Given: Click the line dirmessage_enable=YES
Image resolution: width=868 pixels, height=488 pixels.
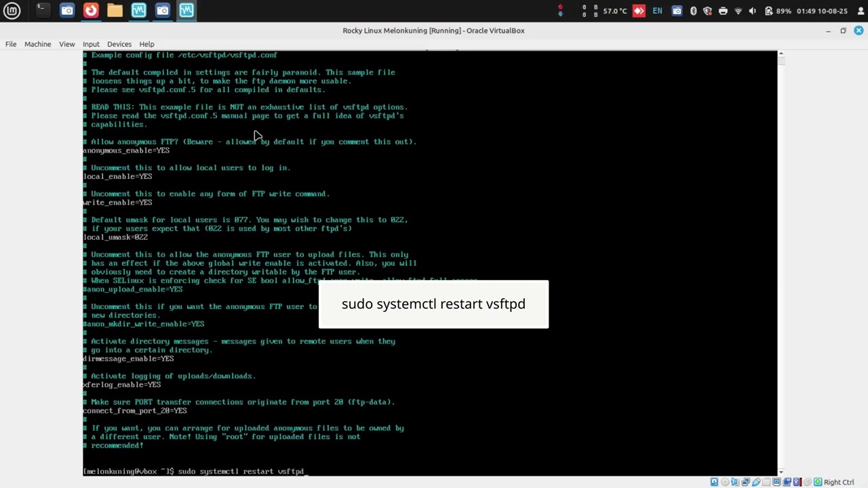Looking at the screenshot, I should [128, 359].
